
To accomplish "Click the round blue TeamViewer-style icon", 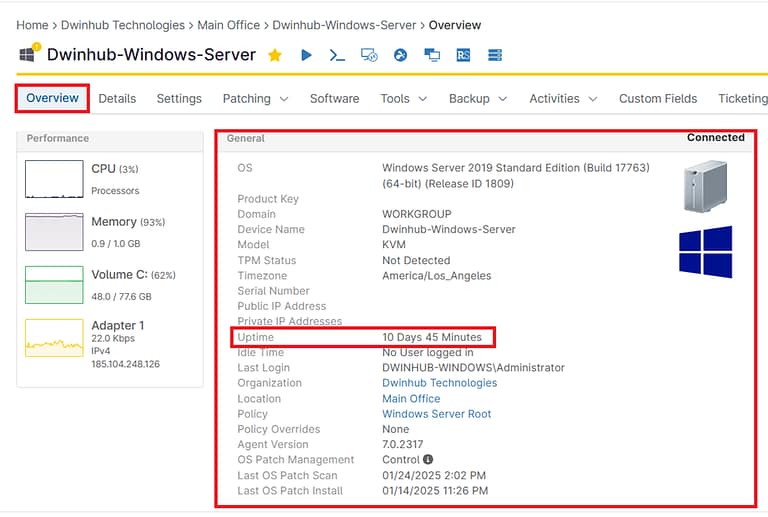I will point(400,55).
